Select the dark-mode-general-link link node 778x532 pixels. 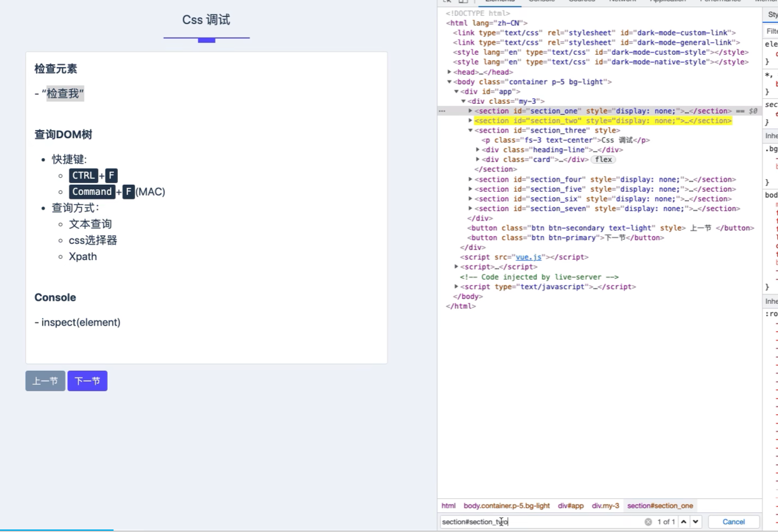[596, 43]
